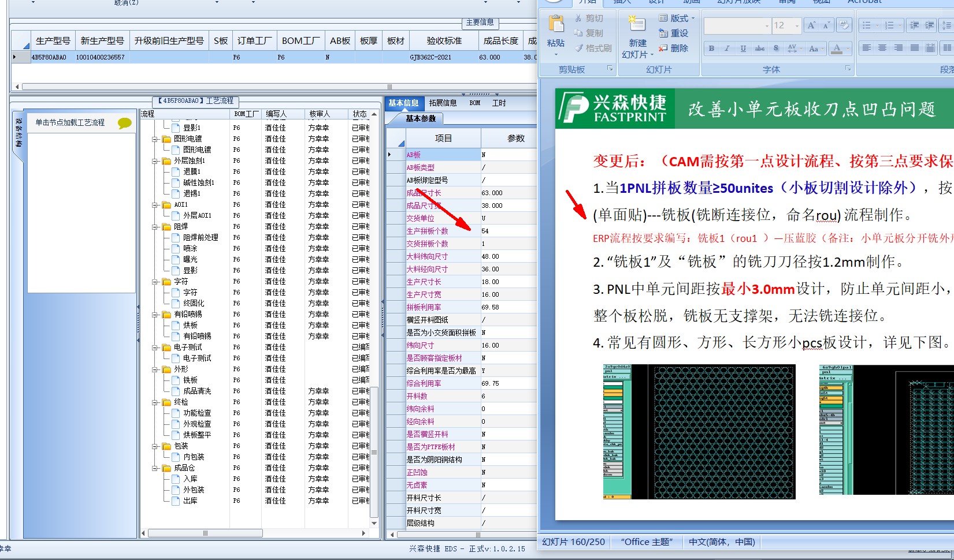The image size is (954, 560).
Task: Toggle Italic formatting in PowerPoint
Action: (727, 48)
